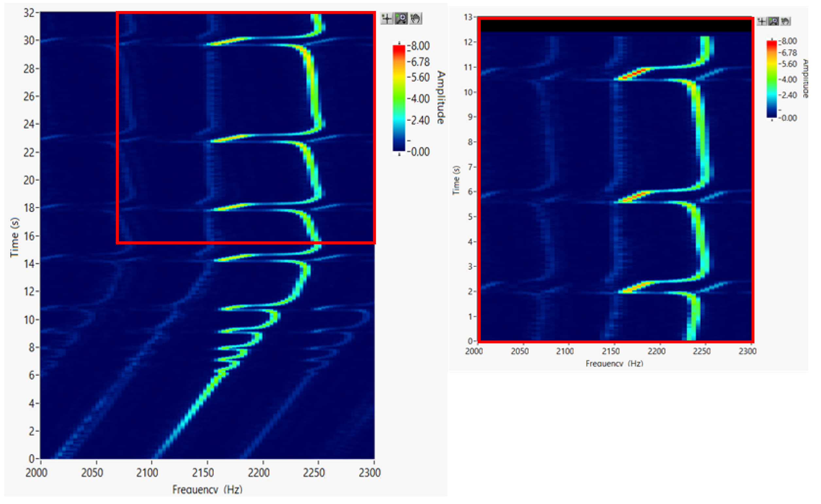Screen dimensions: 821x504
Task: Click the left color ramp bar
Action: tap(399, 98)
